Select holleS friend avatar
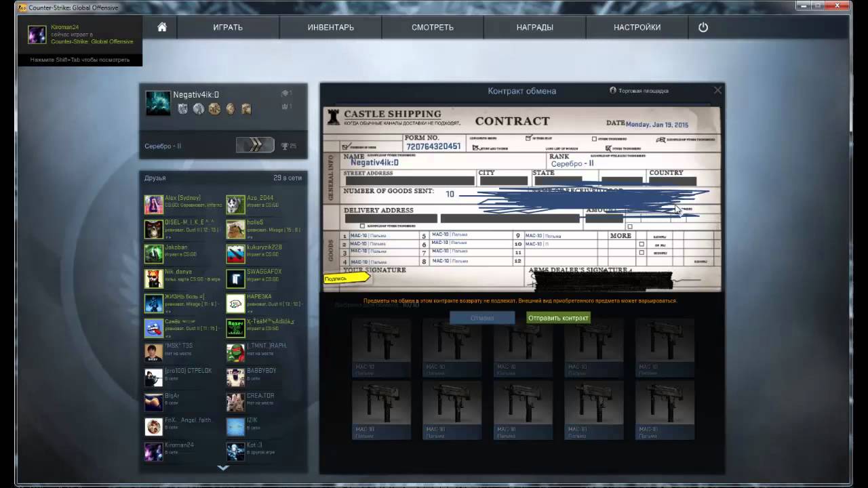868x488 pixels. [x=235, y=229]
